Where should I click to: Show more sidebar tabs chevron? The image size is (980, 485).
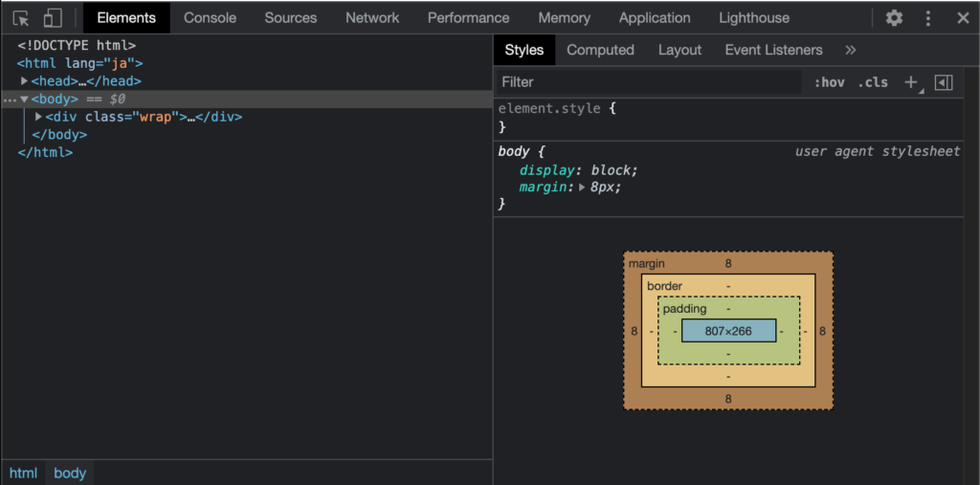click(851, 50)
